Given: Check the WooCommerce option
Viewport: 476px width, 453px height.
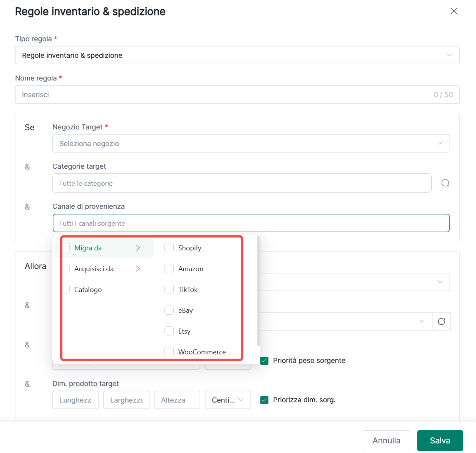Looking at the screenshot, I should 169,352.
